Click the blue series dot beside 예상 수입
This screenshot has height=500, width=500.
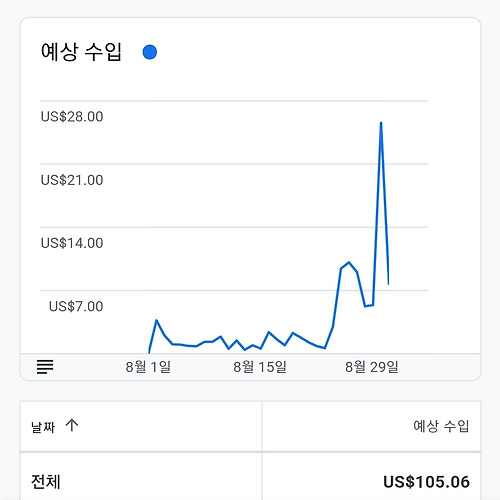click(150, 52)
